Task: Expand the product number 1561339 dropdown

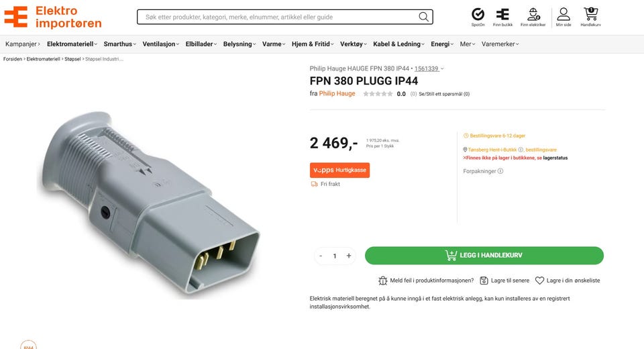Action: click(x=429, y=68)
